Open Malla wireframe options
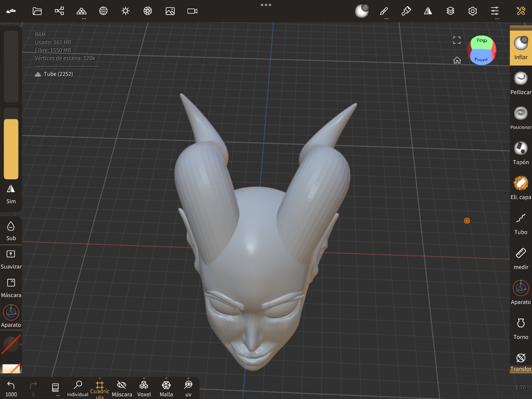This screenshot has width=532, height=399. 166,389
